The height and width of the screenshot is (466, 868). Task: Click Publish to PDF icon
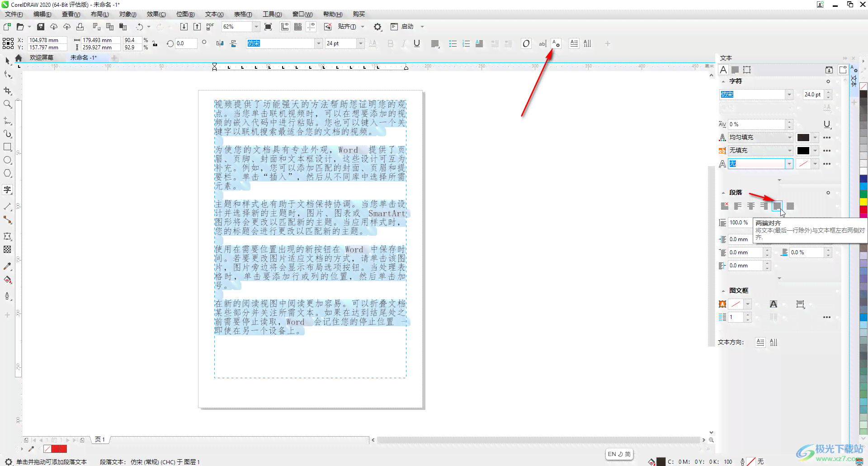(x=210, y=27)
